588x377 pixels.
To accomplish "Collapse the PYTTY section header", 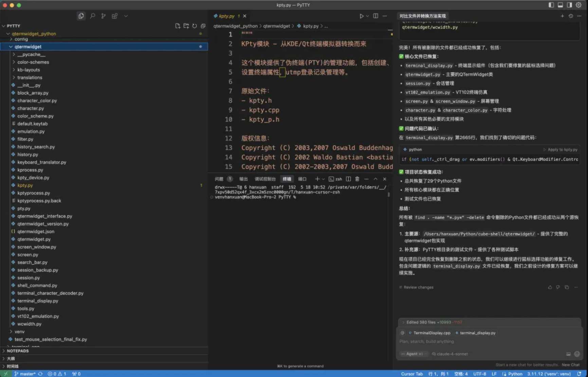I will (x=104, y=26).
